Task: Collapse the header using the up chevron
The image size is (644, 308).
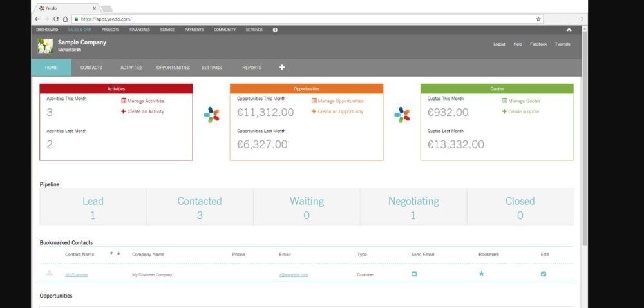Action: 569,30
